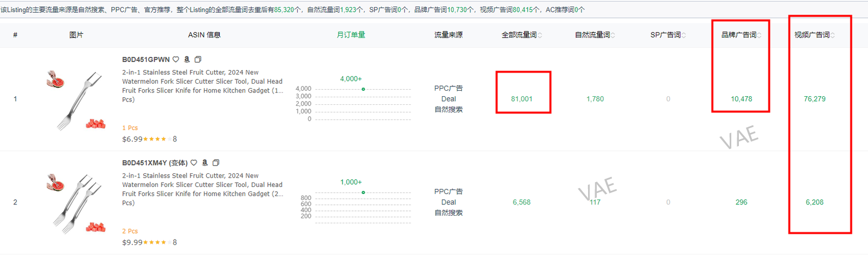
Task: Click the 1,000+ monthly orders chart point
Action: [363, 192]
